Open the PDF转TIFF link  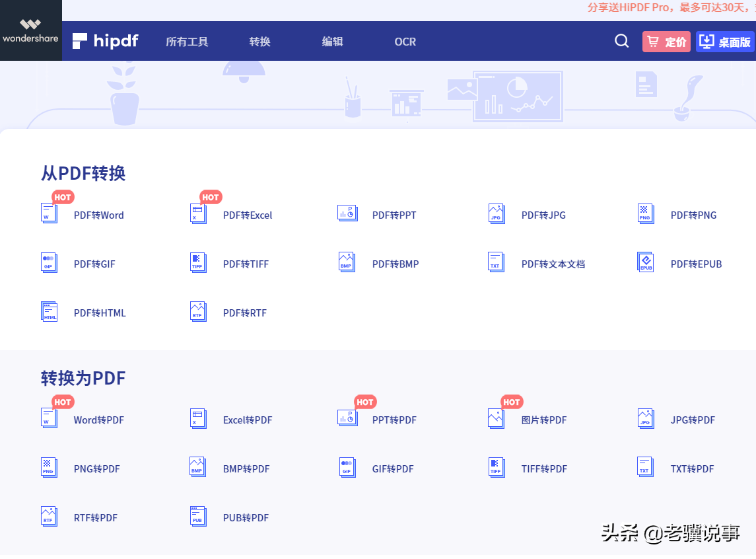coord(246,264)
